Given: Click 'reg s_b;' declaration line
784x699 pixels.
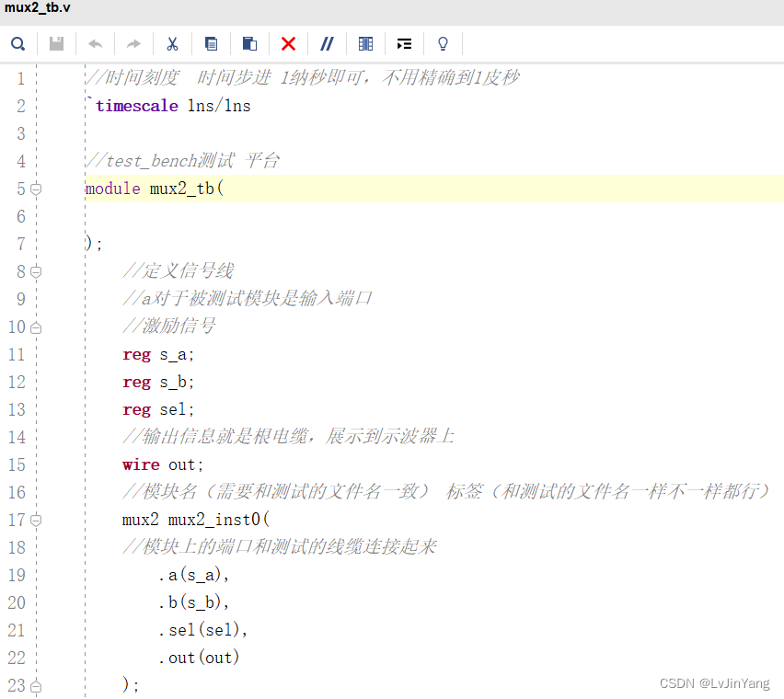Looking at the screenshot, I should (x=158, y=383).
